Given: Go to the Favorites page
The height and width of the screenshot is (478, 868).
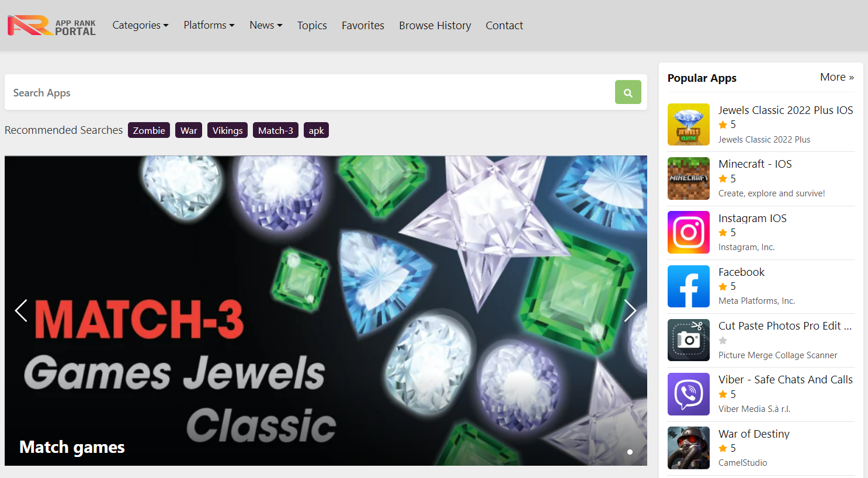Looking at the screenshot, I should (x=363, y=25).
